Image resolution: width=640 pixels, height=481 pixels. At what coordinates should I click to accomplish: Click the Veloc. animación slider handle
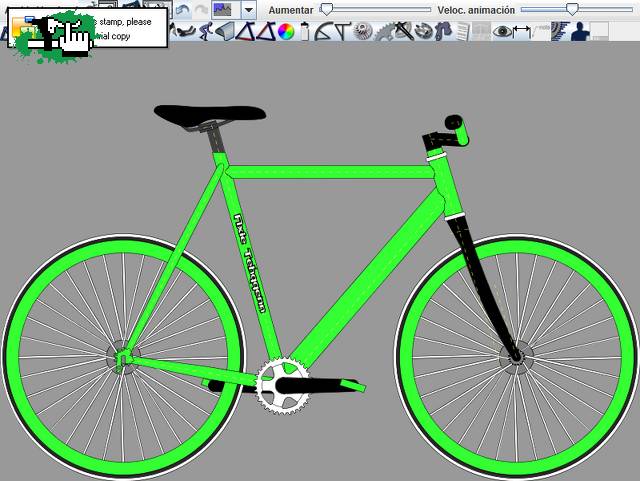point(571,9)
